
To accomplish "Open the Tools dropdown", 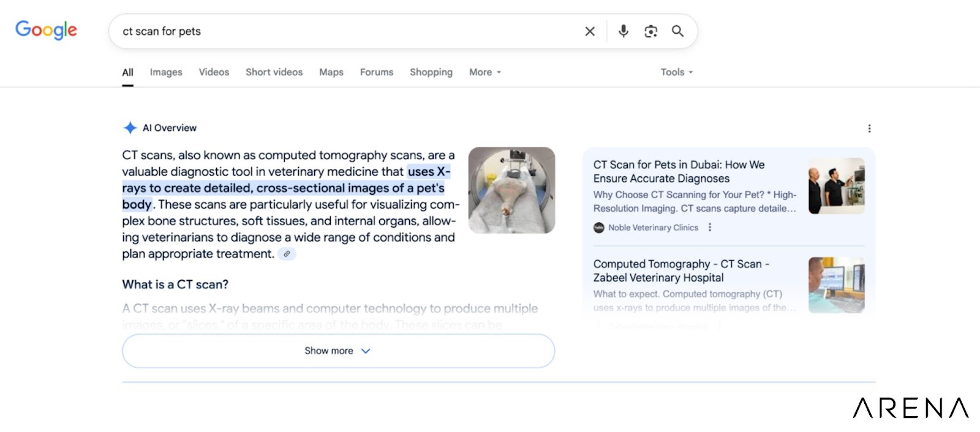I will 677,72.
